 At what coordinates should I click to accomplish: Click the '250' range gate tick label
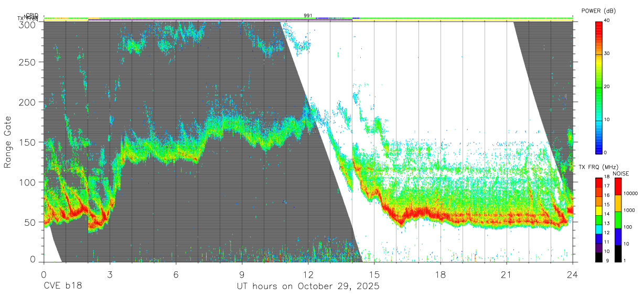[28, 62]
